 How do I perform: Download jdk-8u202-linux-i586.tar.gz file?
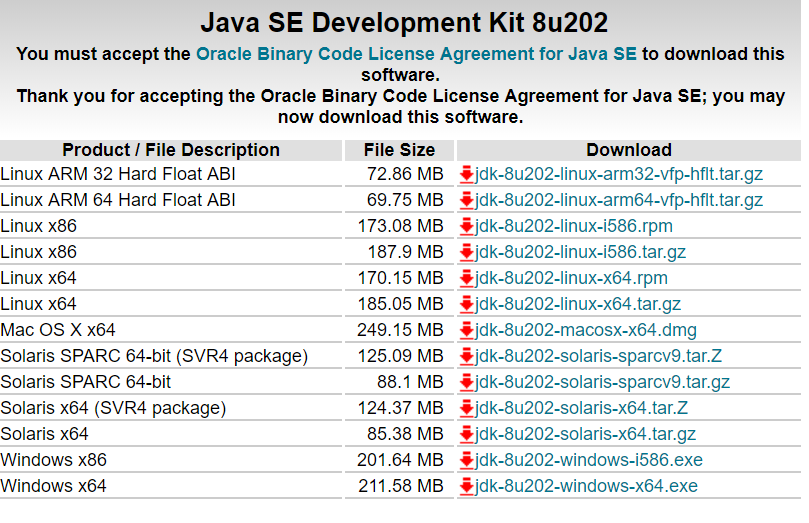580,252
